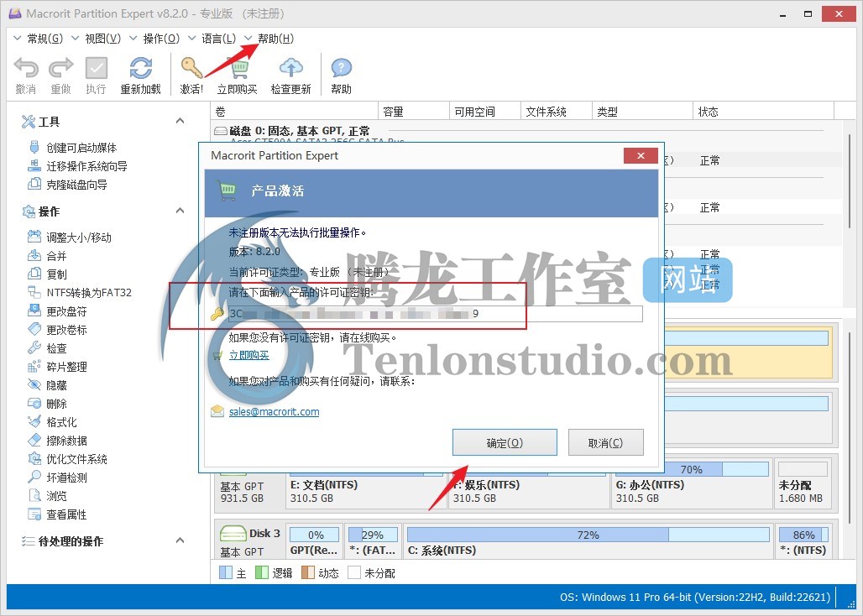863x616 pixels.
Task: Collapse the 待处理的操作 section
Action: pyautogui.click(x=180, y=541)
